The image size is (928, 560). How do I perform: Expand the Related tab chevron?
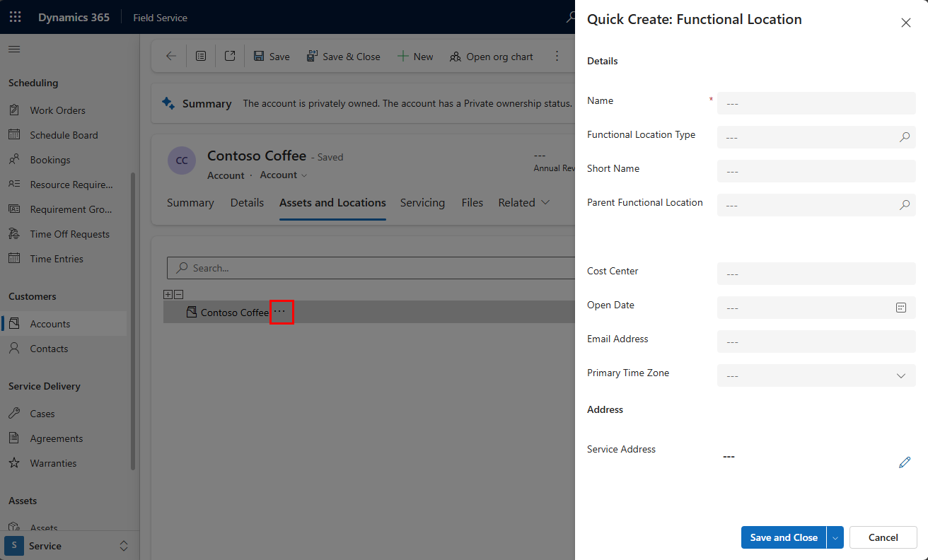[x=545, y=203]
